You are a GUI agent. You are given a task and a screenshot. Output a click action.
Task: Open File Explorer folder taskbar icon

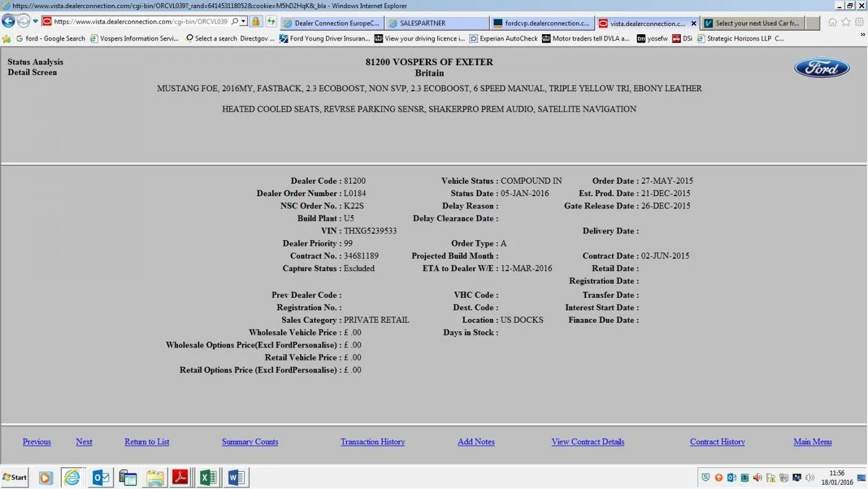[155, 477]
